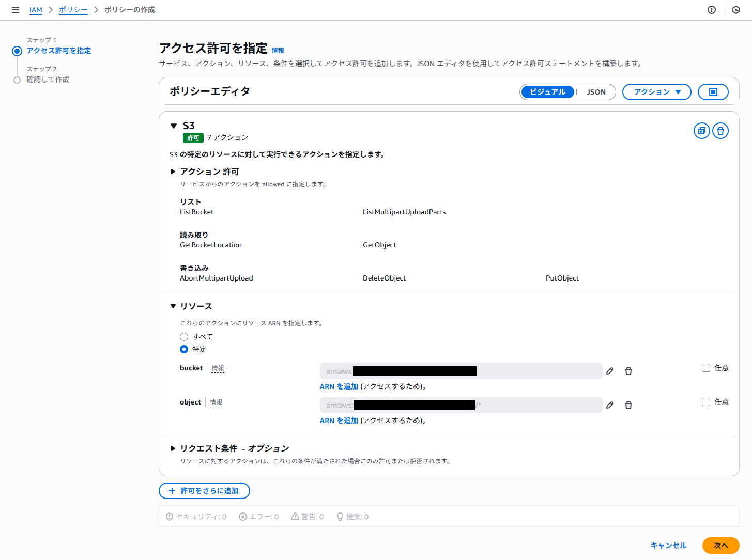Remove the object ARN with trash icon
The height and width of the screenshot is (560, 752).
pyautogui.click(x=628, y=405)
